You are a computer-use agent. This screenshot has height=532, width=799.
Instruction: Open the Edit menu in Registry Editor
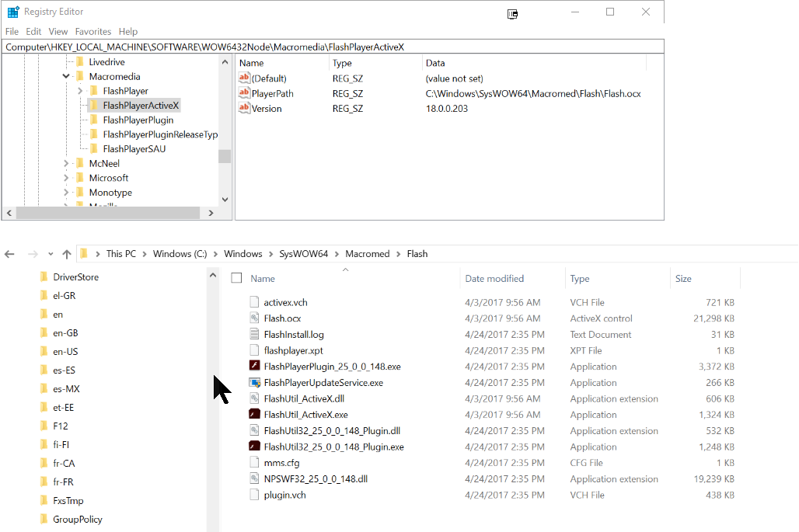pos(33,32)
